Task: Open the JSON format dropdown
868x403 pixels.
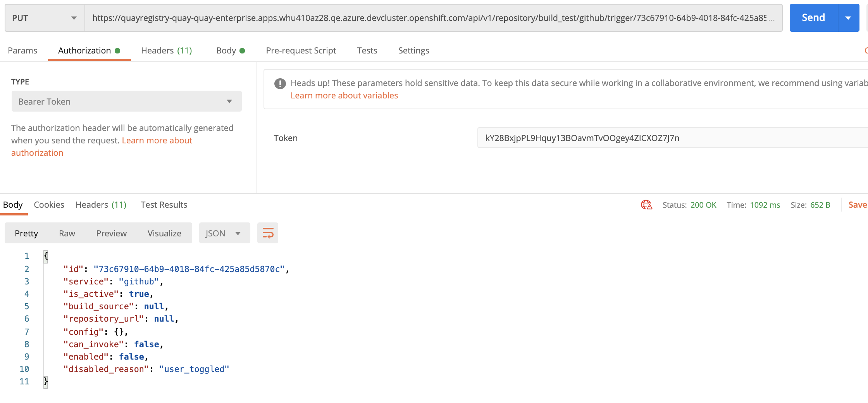Action: (224, 233)
